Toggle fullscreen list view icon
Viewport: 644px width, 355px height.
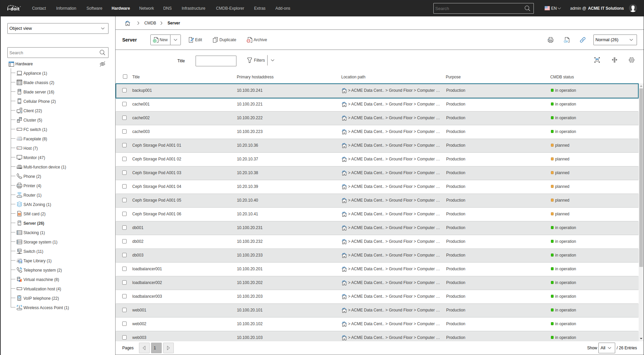coord(597,60)
